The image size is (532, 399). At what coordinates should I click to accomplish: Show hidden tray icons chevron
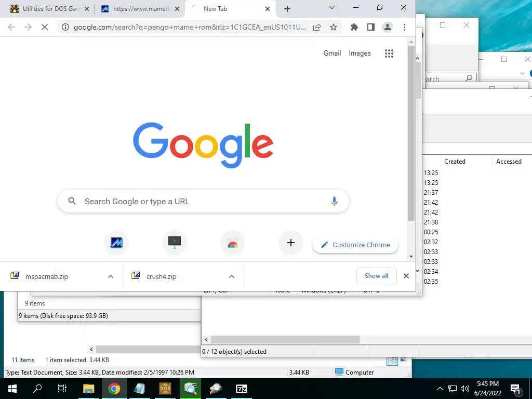coord(440,389)
